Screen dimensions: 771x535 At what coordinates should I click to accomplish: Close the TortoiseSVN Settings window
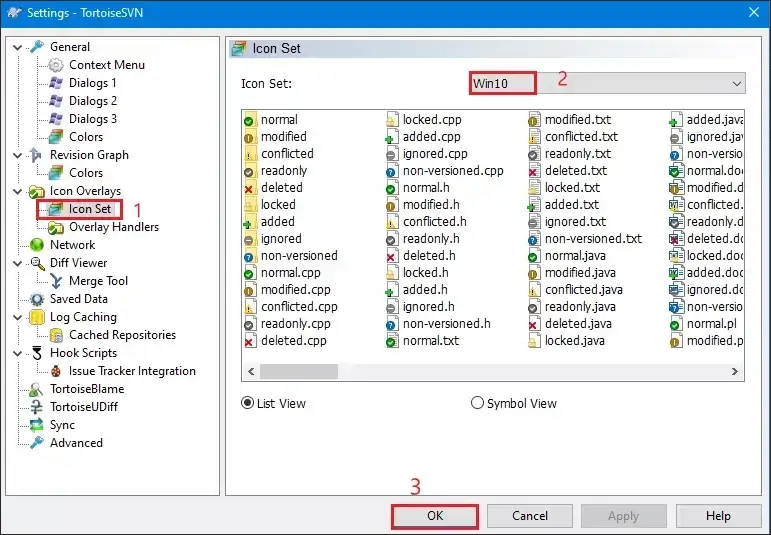click(x=753, y=12)
